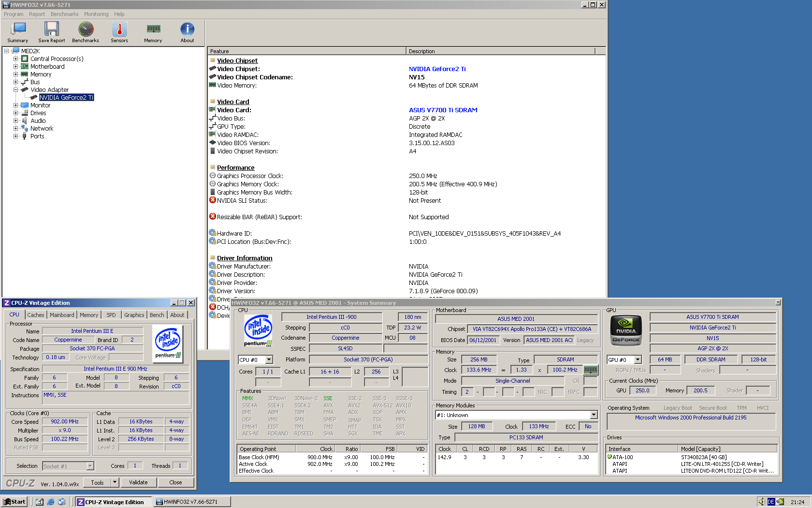Click the 'Resizable BAR (ReBAR) Support:' row

(x=406, y=217)
